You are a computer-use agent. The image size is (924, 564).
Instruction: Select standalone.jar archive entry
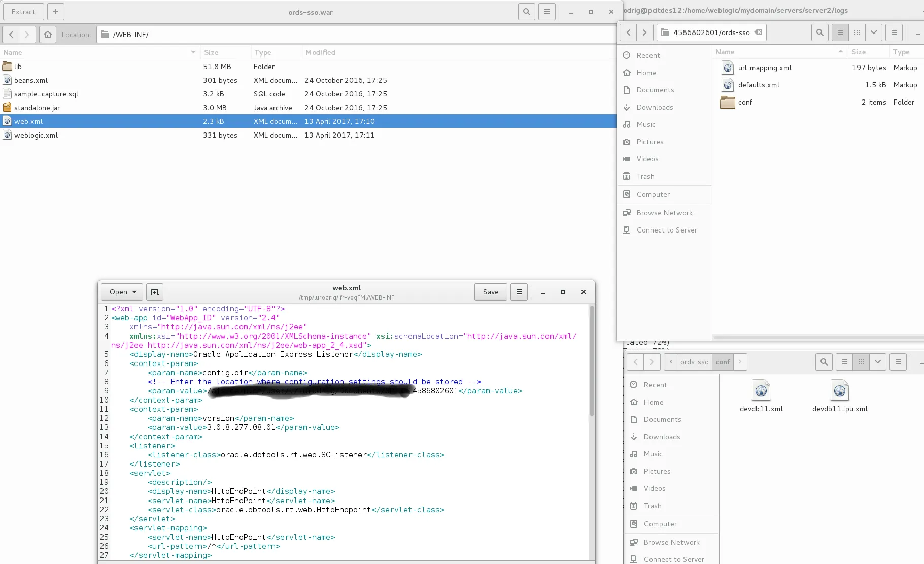pos(308,108)
